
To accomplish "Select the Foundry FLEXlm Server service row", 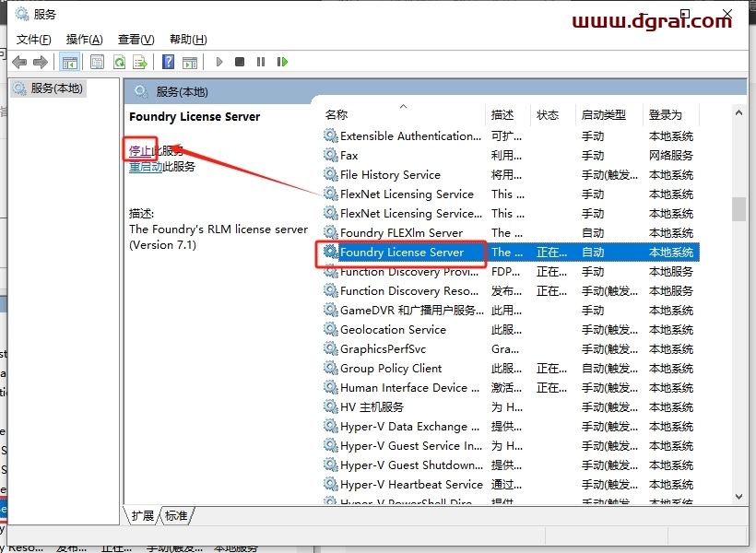I will pos(401,233).
